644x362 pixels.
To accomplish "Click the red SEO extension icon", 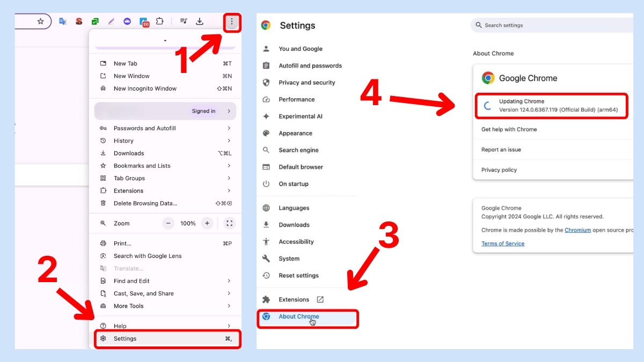I will click(79, 21).
